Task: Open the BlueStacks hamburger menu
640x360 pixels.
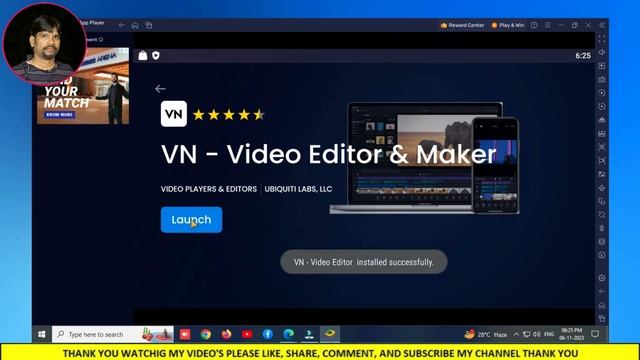Action: click(548, 25)
